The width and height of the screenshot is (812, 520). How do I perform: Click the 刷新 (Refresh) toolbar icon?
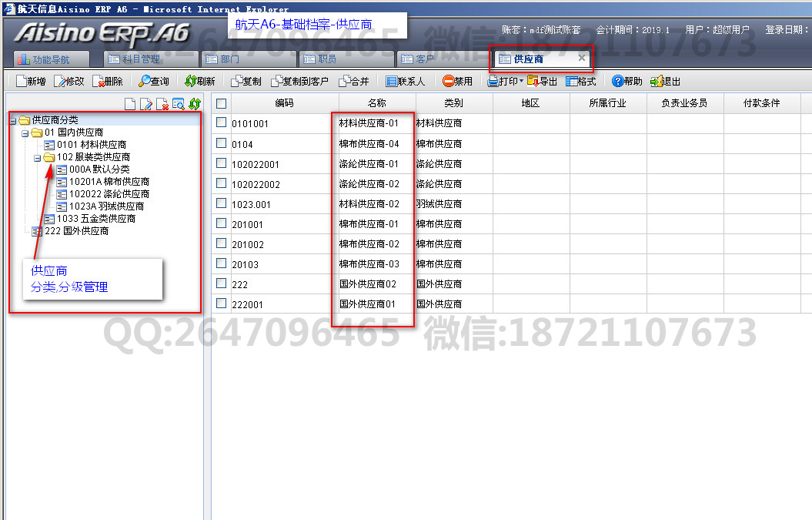(x=190, y=81)
